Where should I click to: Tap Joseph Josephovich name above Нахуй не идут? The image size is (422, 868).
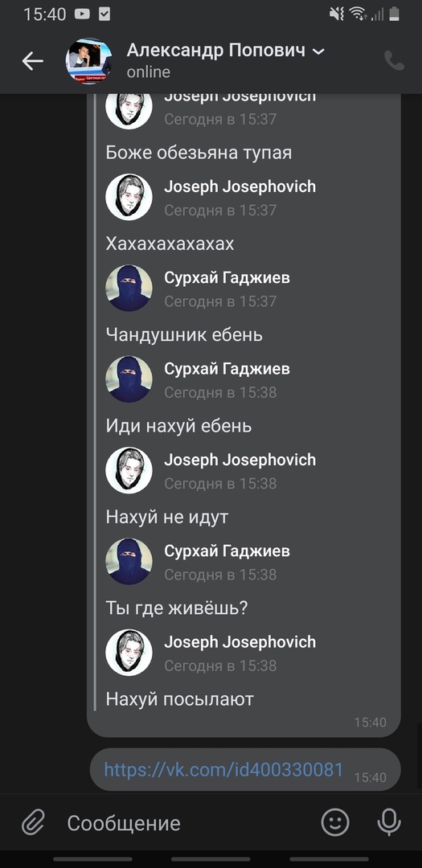[240, 460]
